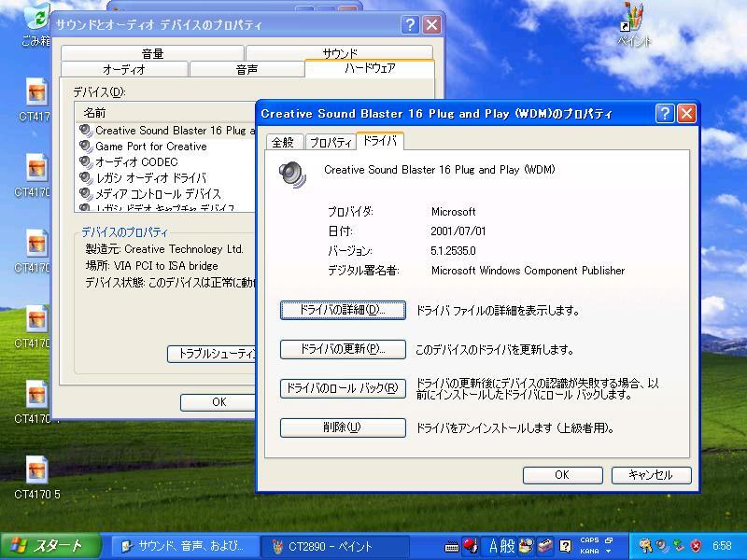
Task: Activate the CT2890 - ペイント taskbar button
Action: [335, 546]
